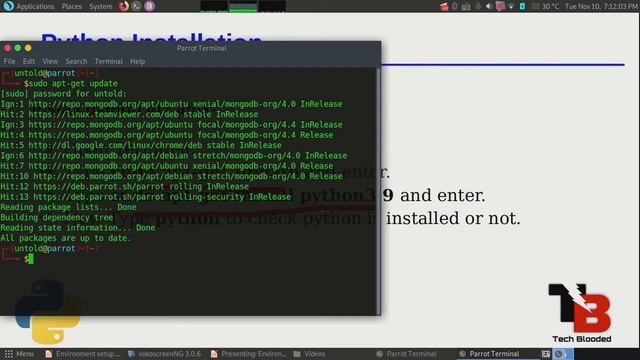
Task: Launch terminal from top panel launcher icon
Action: [137, 6]
